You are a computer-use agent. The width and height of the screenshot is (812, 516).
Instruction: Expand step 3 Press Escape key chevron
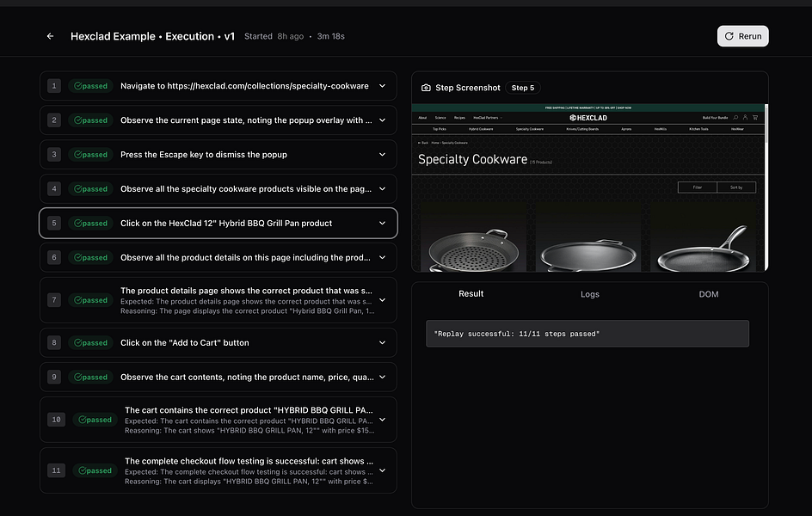click(x=382, y=154)
